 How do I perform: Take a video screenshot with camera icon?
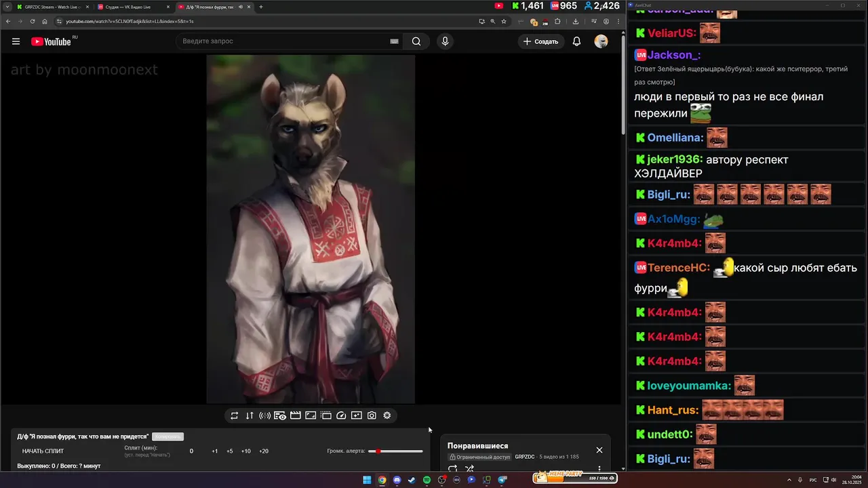click(x=372, y=415)
